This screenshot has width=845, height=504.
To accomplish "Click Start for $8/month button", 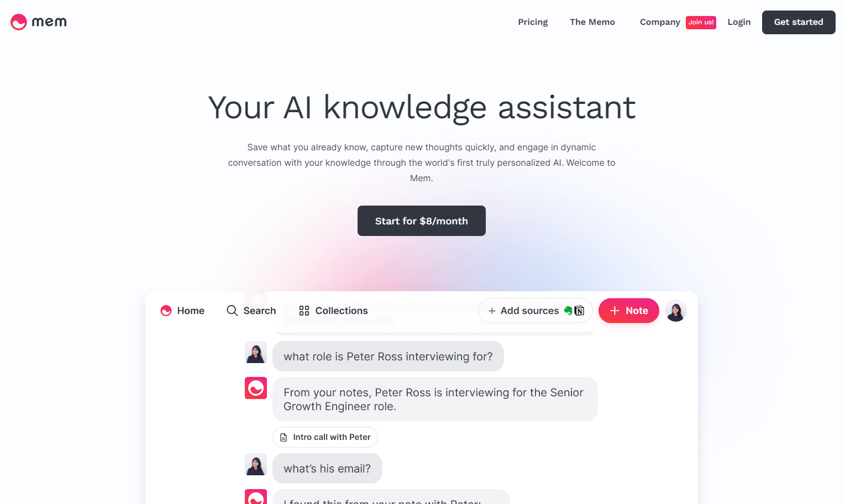I will point(422,221).
